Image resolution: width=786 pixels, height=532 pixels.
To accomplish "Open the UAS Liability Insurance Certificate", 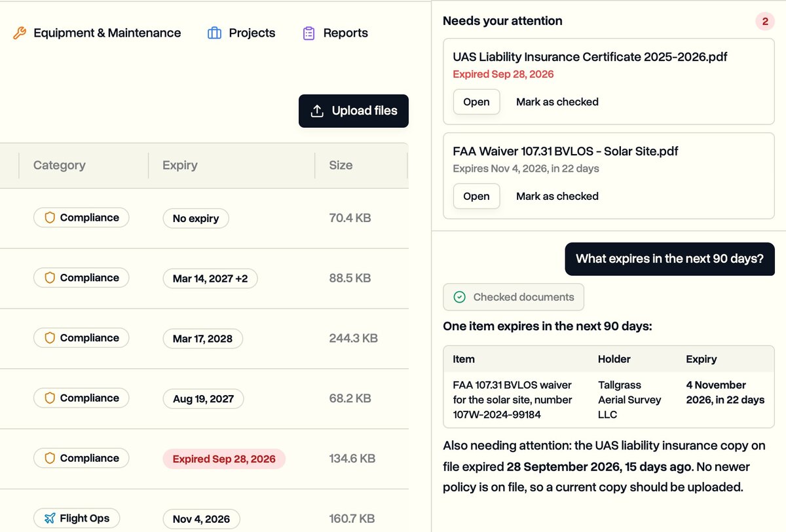I will [x=476, y=102].
